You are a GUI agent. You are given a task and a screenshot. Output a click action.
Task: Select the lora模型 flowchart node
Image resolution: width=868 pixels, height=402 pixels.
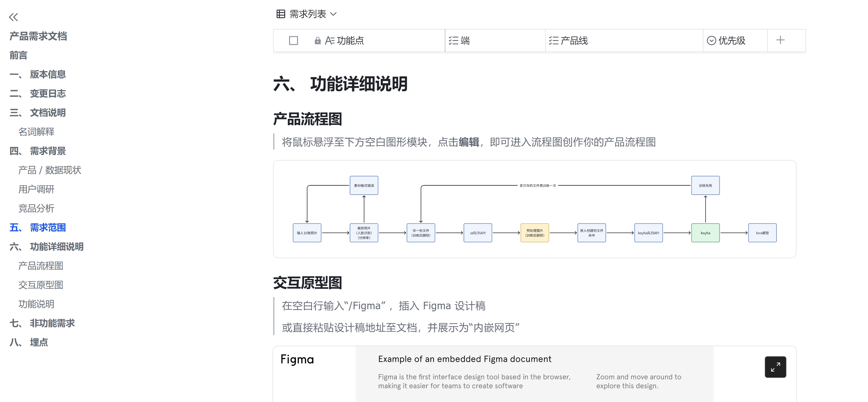762,233
